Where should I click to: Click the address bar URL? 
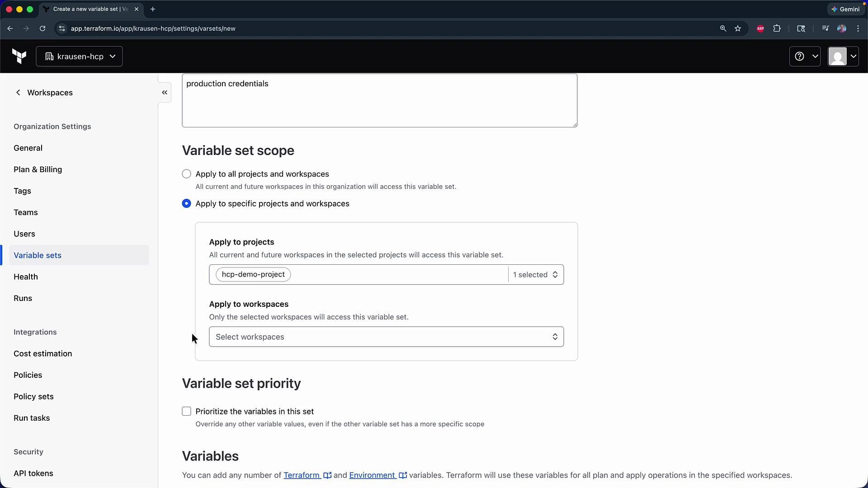[x=153, y=28]
